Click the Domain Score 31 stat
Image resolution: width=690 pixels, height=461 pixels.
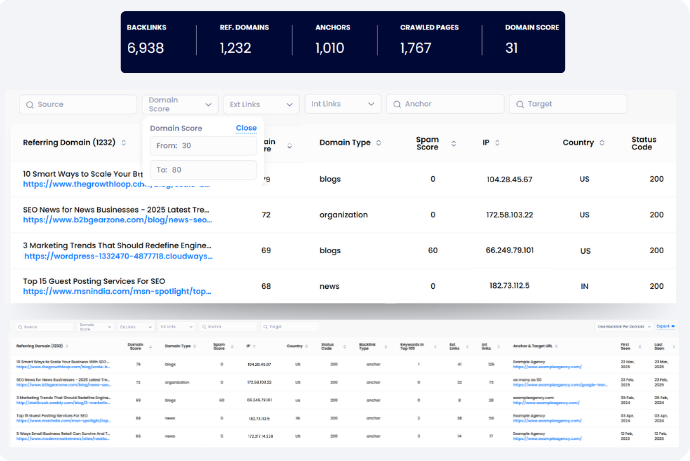tap(532, 40)
